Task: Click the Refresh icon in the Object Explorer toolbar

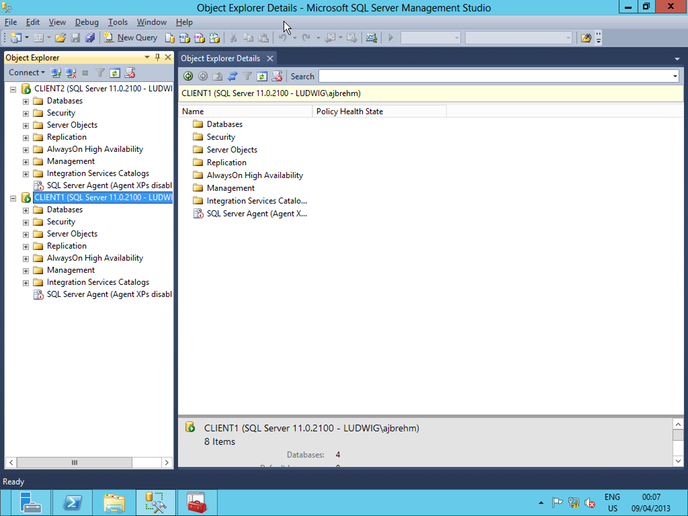Action: click(x=115, y=73)
